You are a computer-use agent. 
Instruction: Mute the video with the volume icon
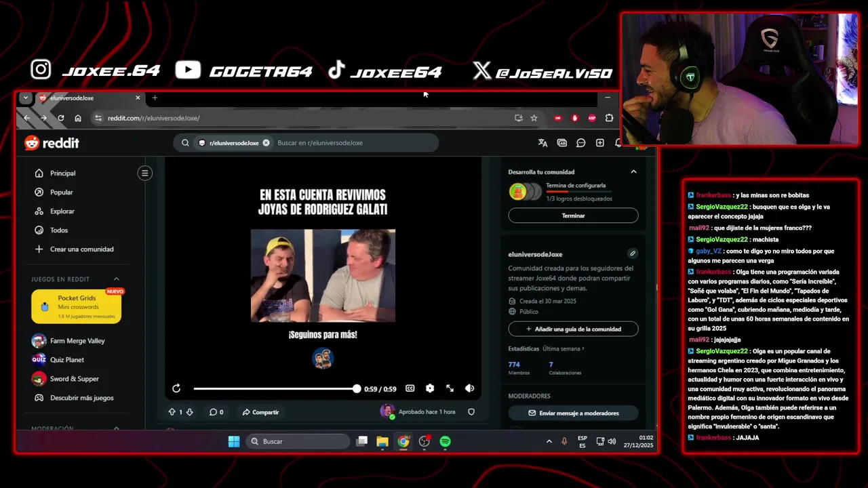pyautogui.click(x=469, y=388)
